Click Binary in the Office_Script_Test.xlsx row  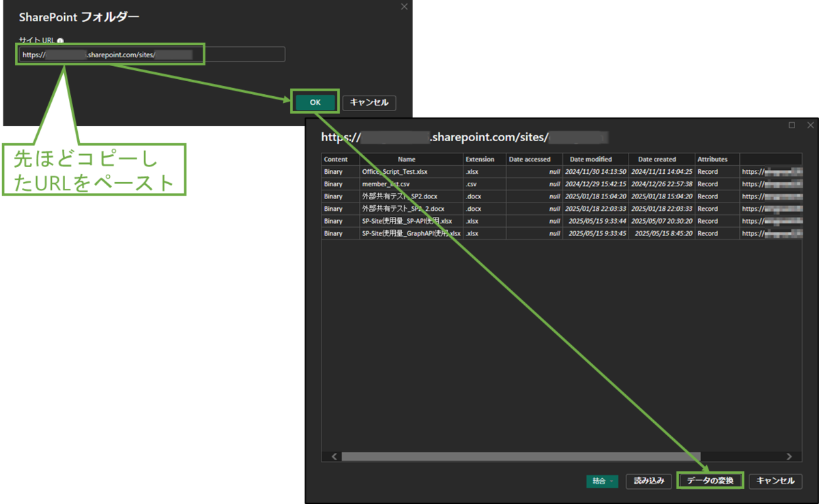coord(341,172)
